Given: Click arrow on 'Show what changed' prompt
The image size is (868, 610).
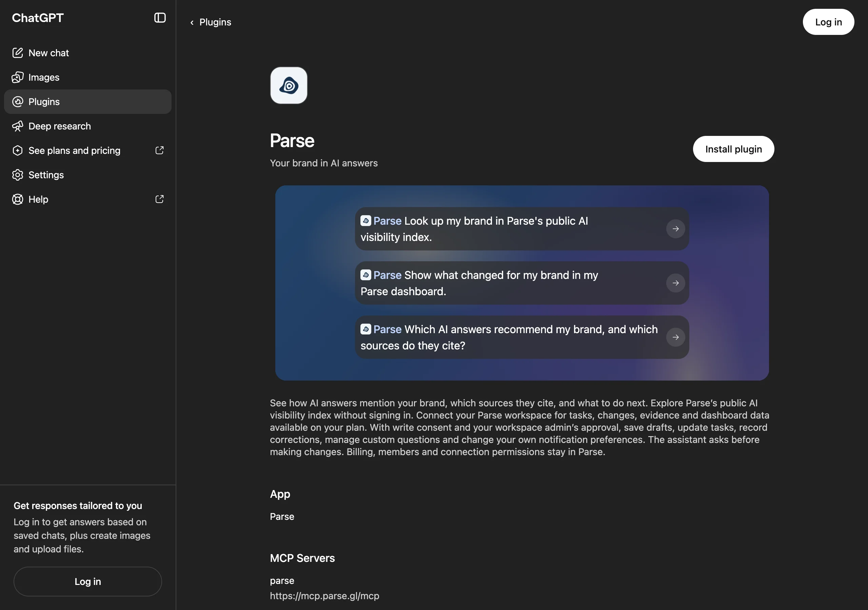Looking at the screenshot, I should tap(675, 283).
